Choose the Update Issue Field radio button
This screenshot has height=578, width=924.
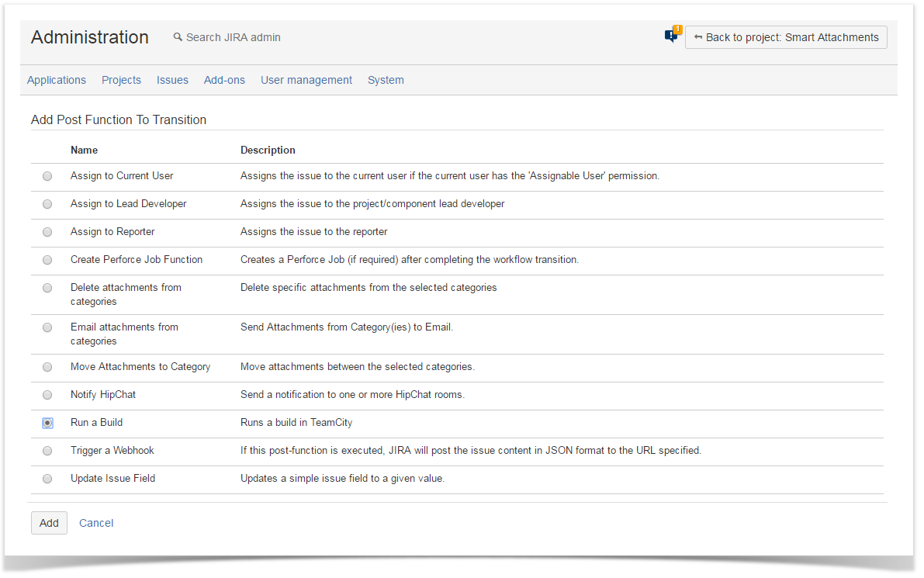point(47,479)
